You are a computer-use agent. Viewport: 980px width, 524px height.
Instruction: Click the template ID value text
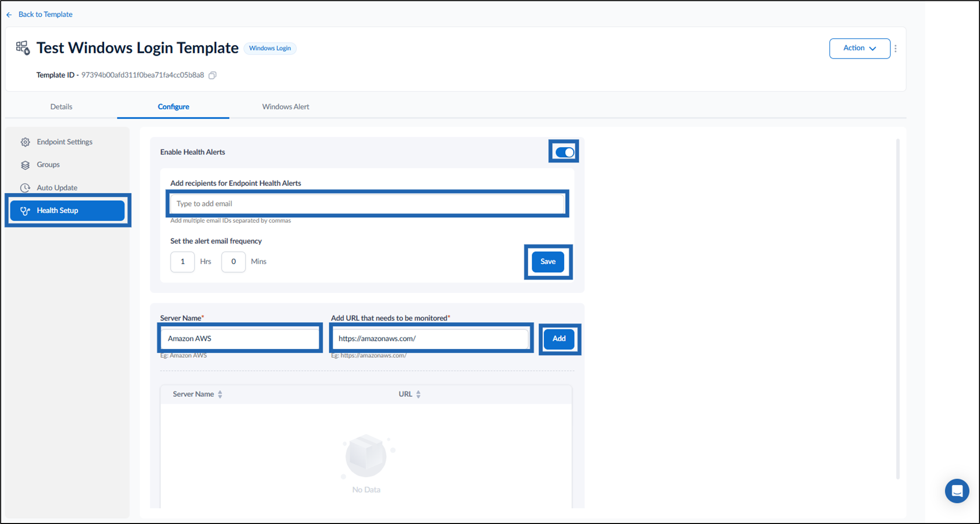click(142, 75)
